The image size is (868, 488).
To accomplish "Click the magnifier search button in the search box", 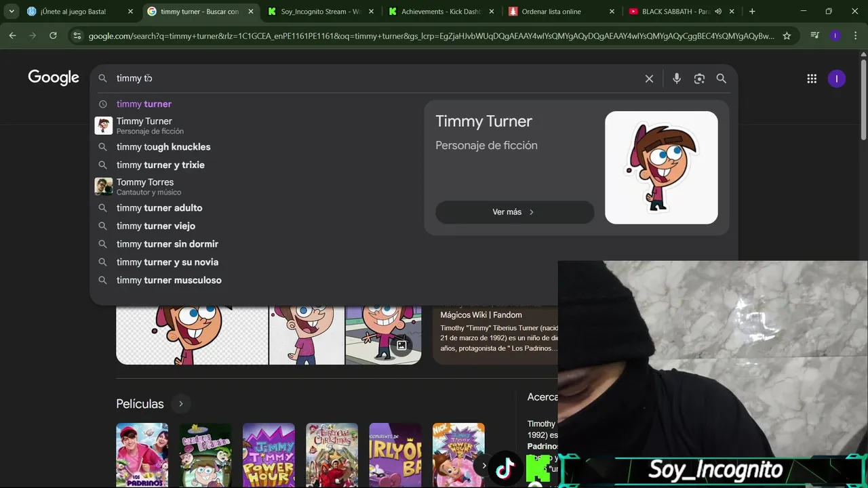I will click(x=722, y=79).
